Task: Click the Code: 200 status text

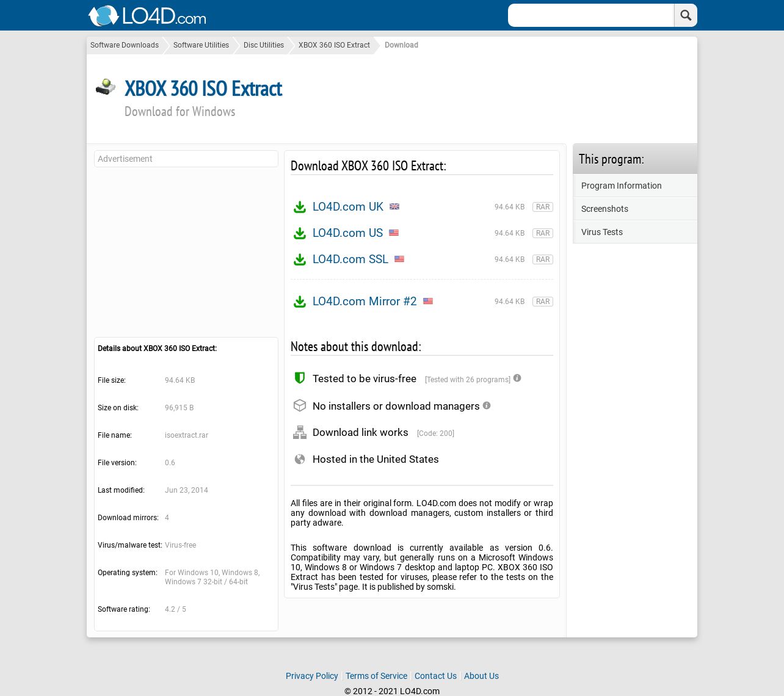Action: (x=435, y=433)
